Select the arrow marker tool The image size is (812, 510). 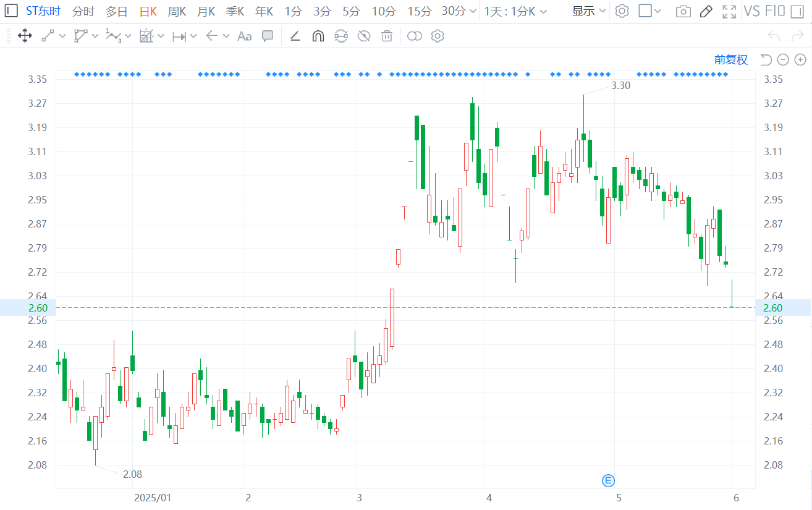pos(212,36)
